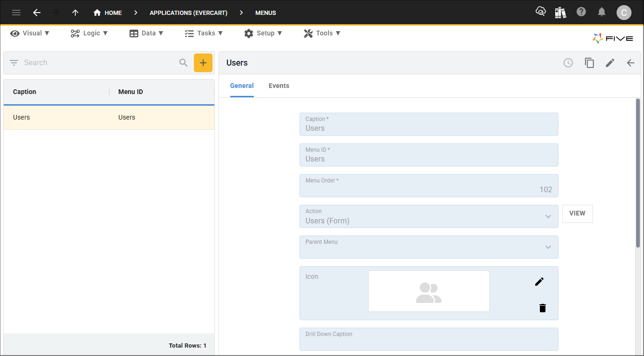Open the library books icon

click(x=561, y=13)
